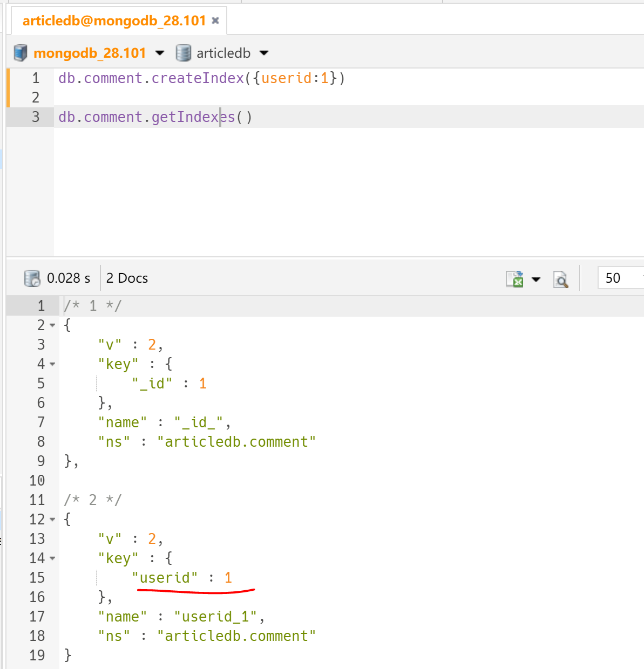The height and width of the screenshot is (669, 644).
Task: Collapse the "key" object at line 4
Action: point(52,364)
